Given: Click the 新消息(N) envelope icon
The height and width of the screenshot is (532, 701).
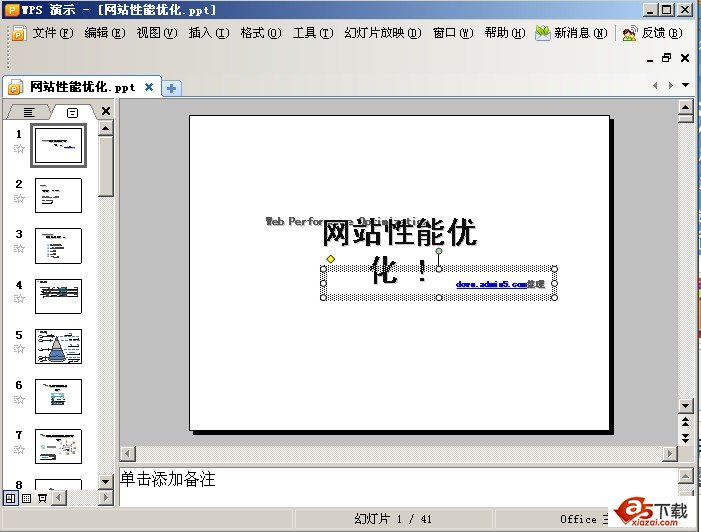Looking at the screenshot, I should click(x=542, y=33).
